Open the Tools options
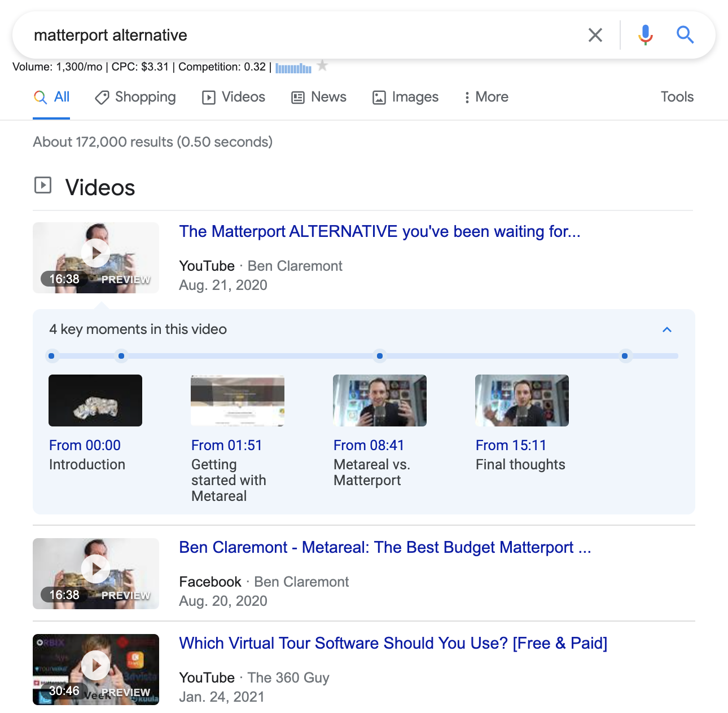The image size is (728, 713). click(x=677, y=97)
